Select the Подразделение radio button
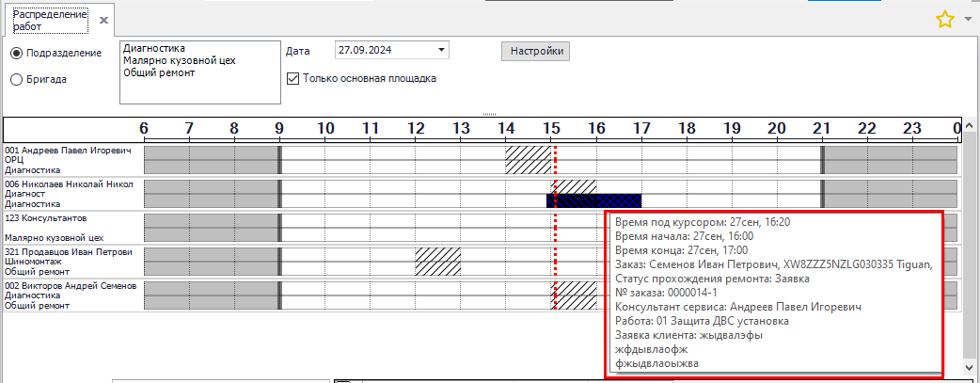Viewport: 980px width, 383px height. coord(16,53)
